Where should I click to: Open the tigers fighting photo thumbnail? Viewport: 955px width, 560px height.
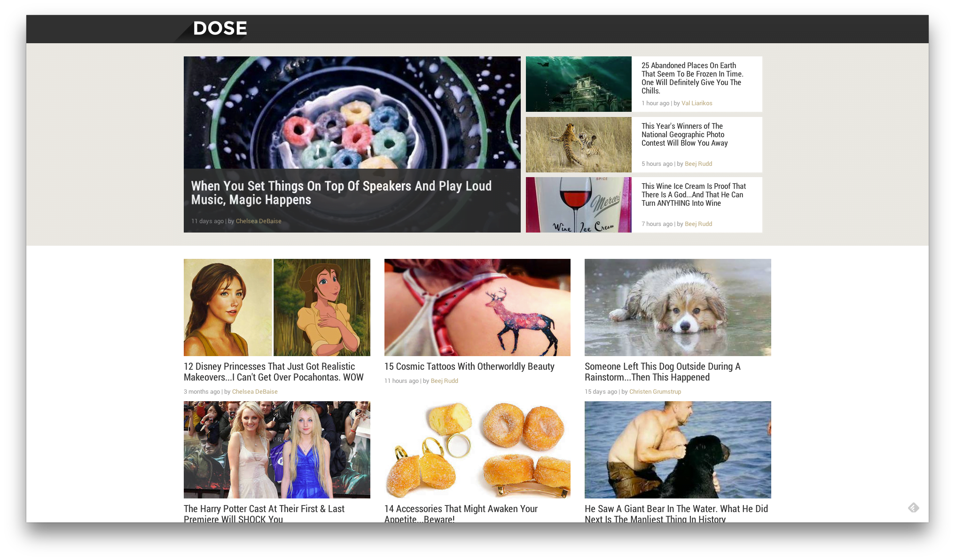coord(579,145)
